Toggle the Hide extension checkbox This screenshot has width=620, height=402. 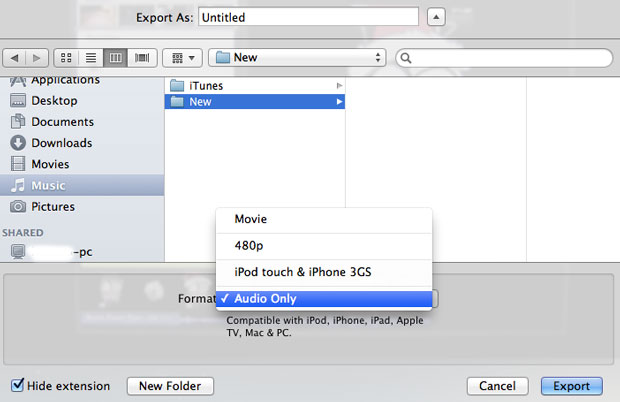click(x=17, y=385)
